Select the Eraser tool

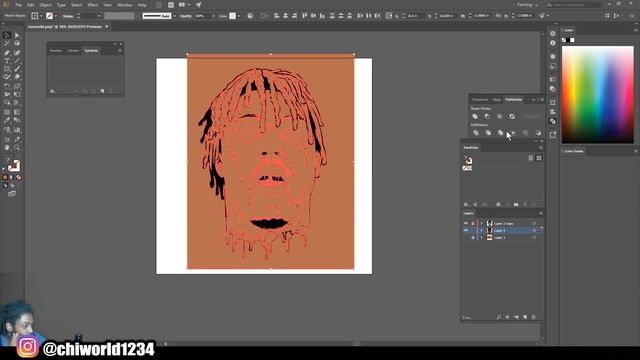click(17, 77)
